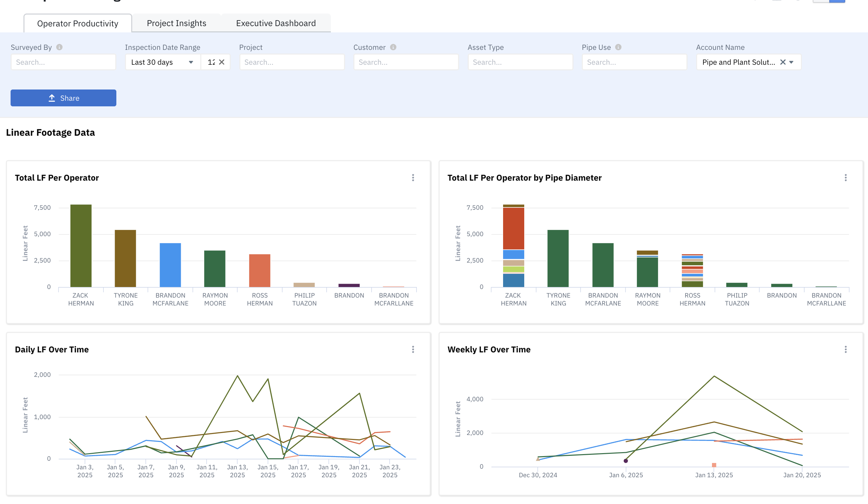Open the Weekly LF Over Time options menu
This screenshot has width=868, height=504.
click(x=846, y=349)
